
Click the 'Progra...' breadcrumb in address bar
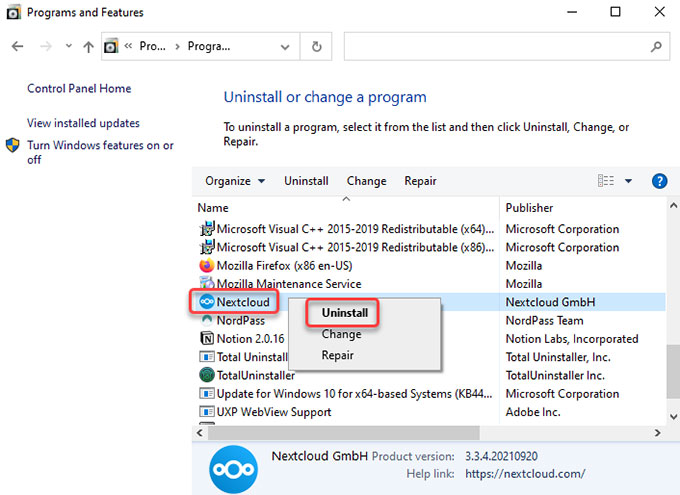pos(209,46)
